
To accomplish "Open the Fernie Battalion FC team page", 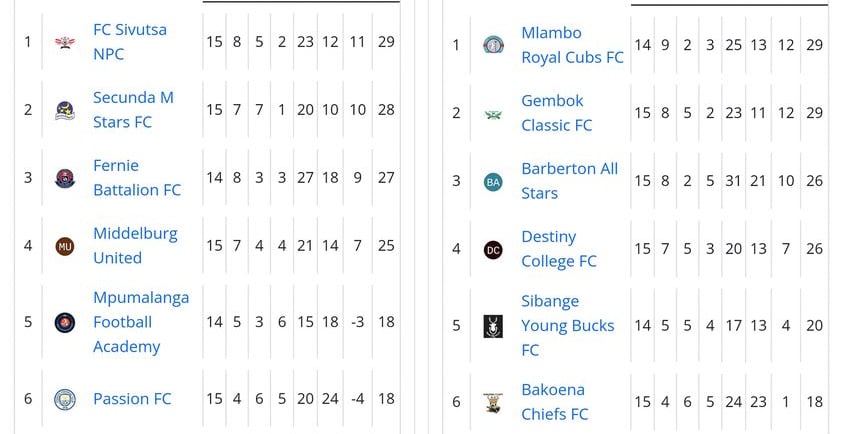I will (137, 177).
